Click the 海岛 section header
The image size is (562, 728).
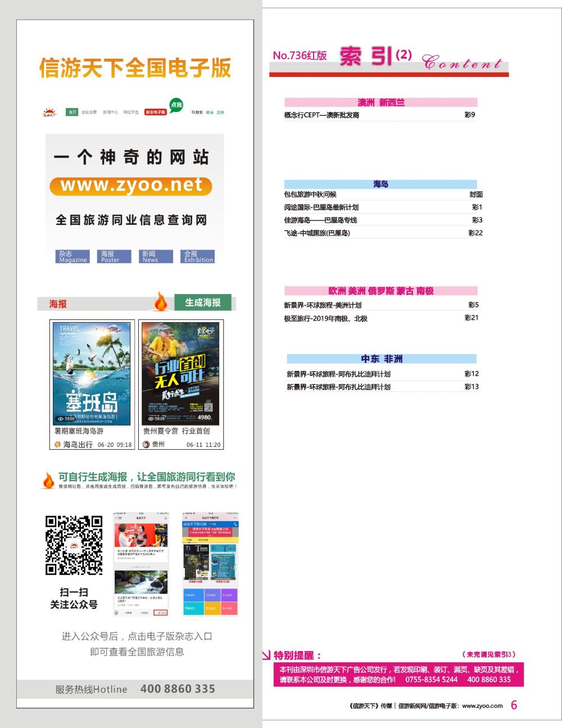(x=380, y=184)
